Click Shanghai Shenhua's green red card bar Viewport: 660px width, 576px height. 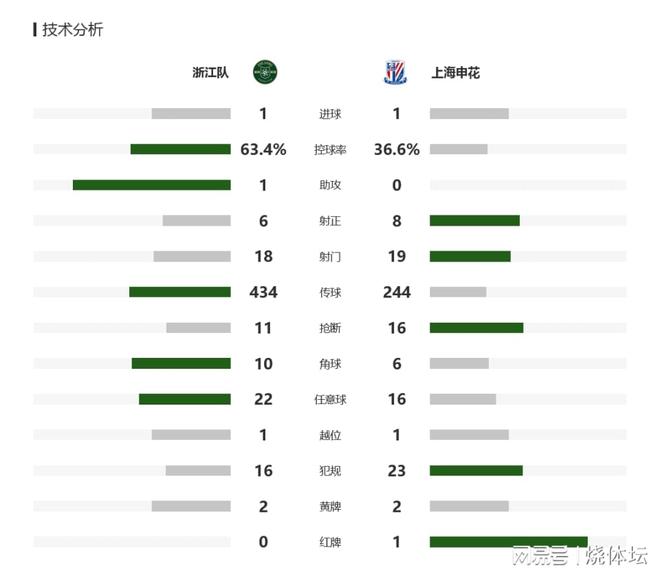coord(508,542)
